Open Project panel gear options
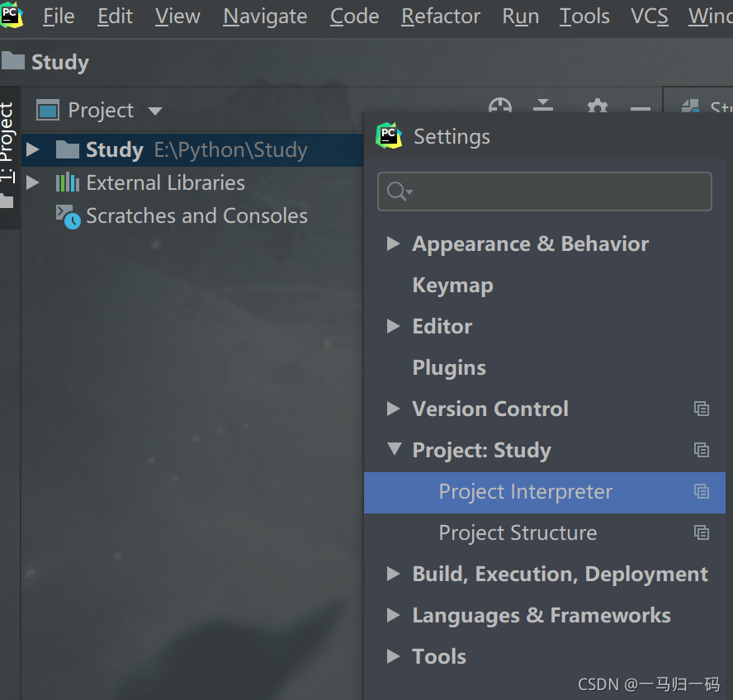 (x=597, y=106)
